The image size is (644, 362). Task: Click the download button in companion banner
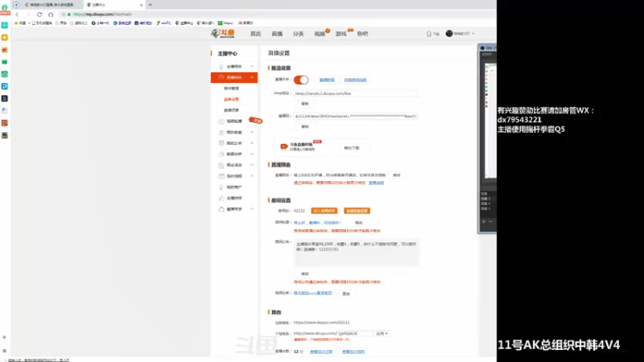tap(352, 148)
